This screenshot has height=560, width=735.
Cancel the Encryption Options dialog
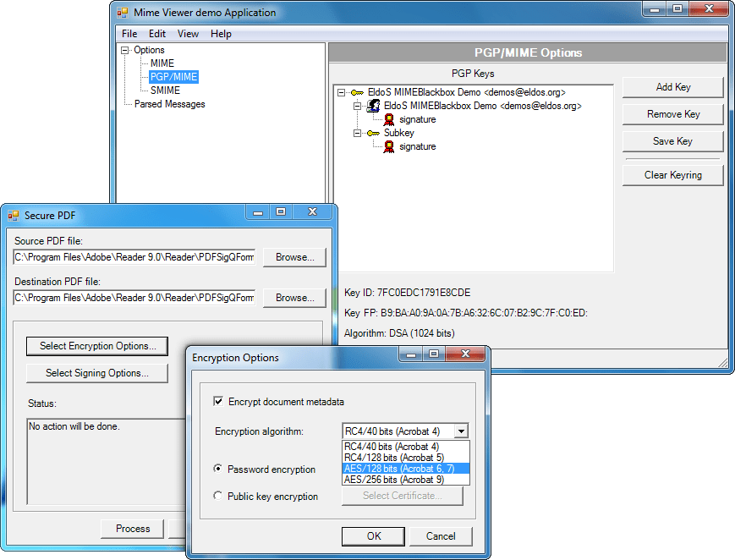pos(441,536)
